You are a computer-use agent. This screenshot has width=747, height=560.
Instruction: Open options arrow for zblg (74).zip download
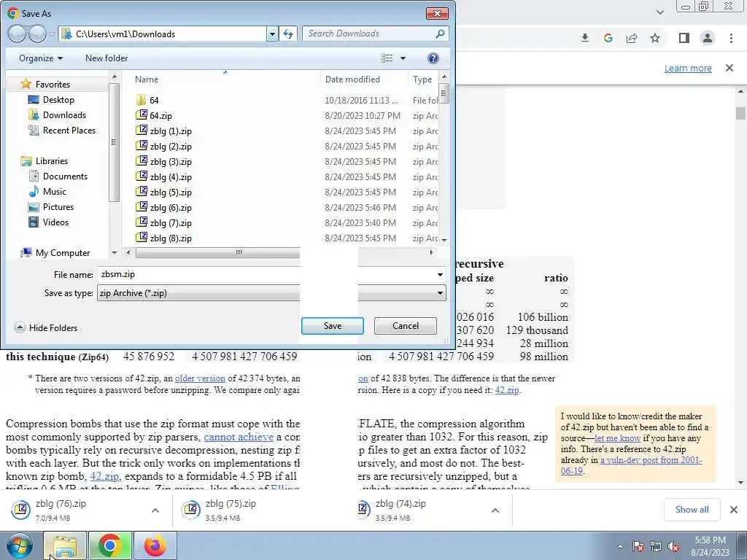[x=495, y=510]
